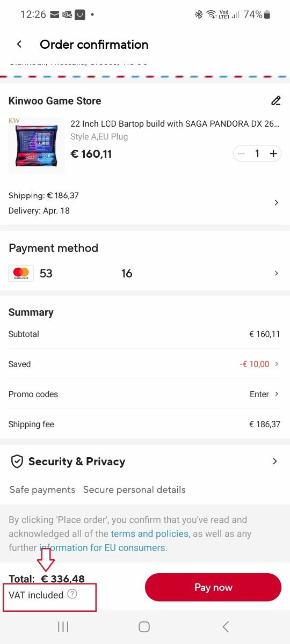Open the Promo codes entry row
The image size is (290, 644).
pos(145,394)
